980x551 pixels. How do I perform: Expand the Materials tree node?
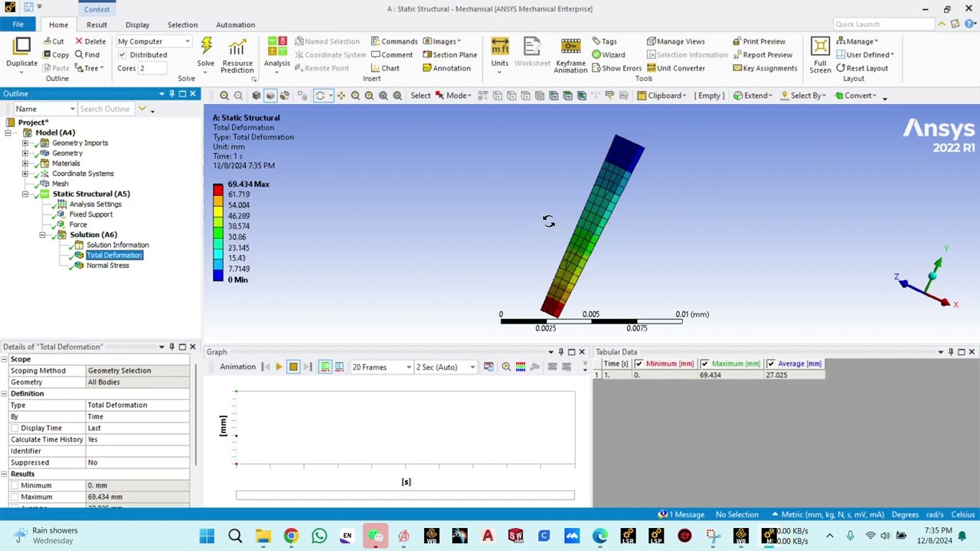pos(25,163)
